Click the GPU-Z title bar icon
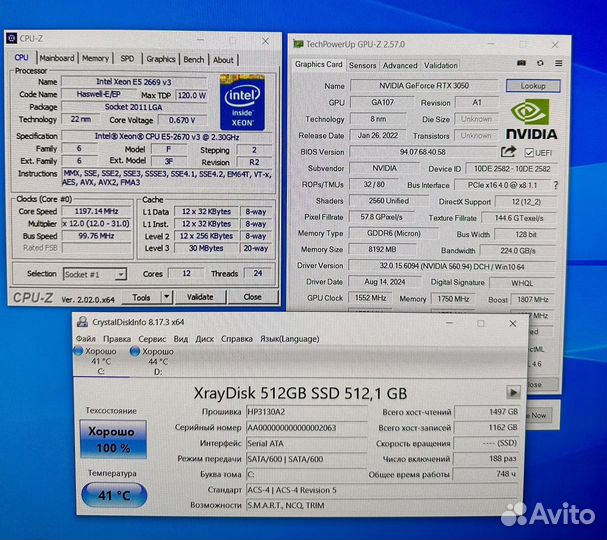607x540 pixels. click(298, 44)
